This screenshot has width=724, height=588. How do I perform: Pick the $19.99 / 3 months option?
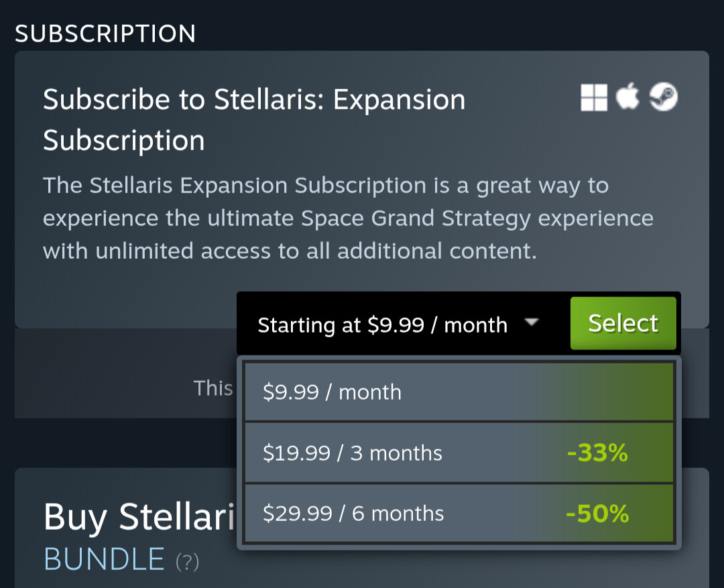click(353, 453)
